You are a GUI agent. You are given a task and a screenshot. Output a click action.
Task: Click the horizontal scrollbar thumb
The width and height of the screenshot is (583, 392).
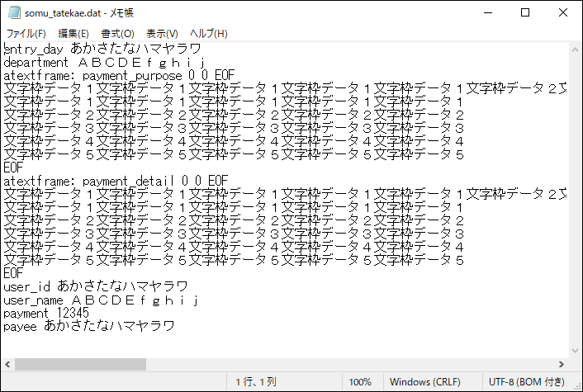tap(80, 365)
